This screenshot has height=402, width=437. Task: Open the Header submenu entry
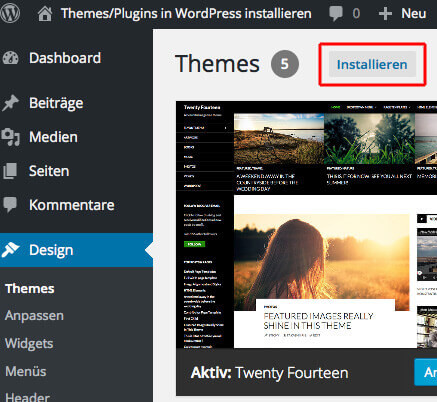27,397
